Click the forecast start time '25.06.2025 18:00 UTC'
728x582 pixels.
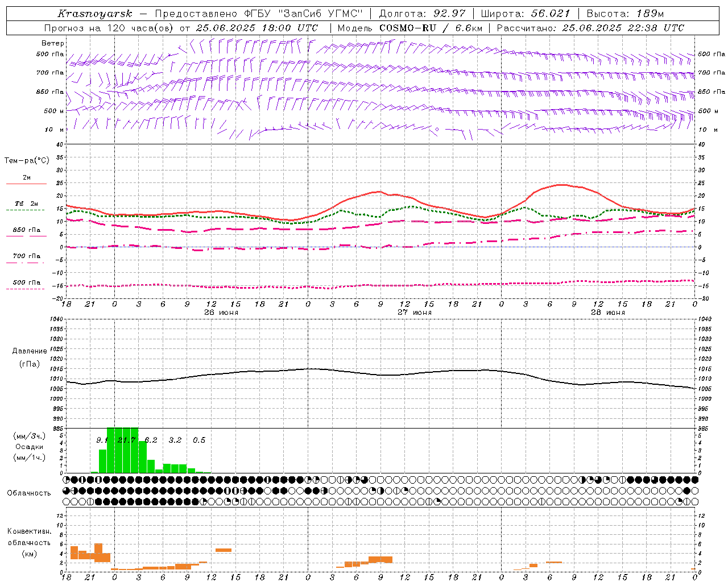[x=257, y=28]
